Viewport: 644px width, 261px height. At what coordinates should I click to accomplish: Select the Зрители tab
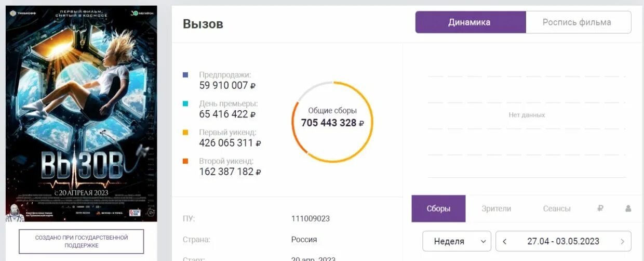pyautogui.click(x=496, y=208)
